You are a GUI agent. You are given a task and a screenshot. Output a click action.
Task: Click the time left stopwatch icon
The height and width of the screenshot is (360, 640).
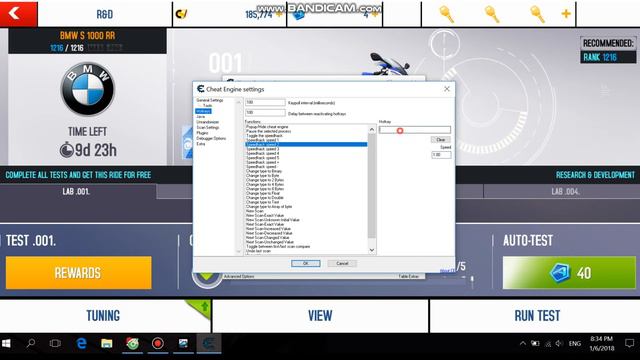66,150
